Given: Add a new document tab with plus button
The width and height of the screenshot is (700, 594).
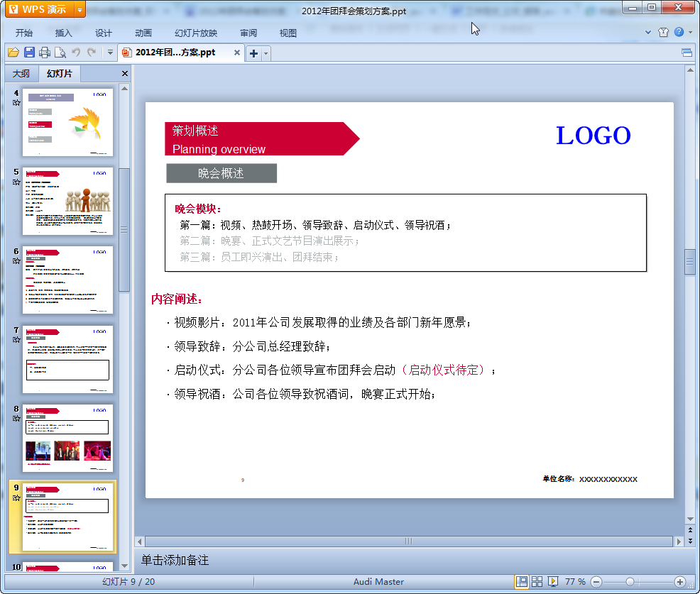Looking at the screenshot, I should pos(253,53).
